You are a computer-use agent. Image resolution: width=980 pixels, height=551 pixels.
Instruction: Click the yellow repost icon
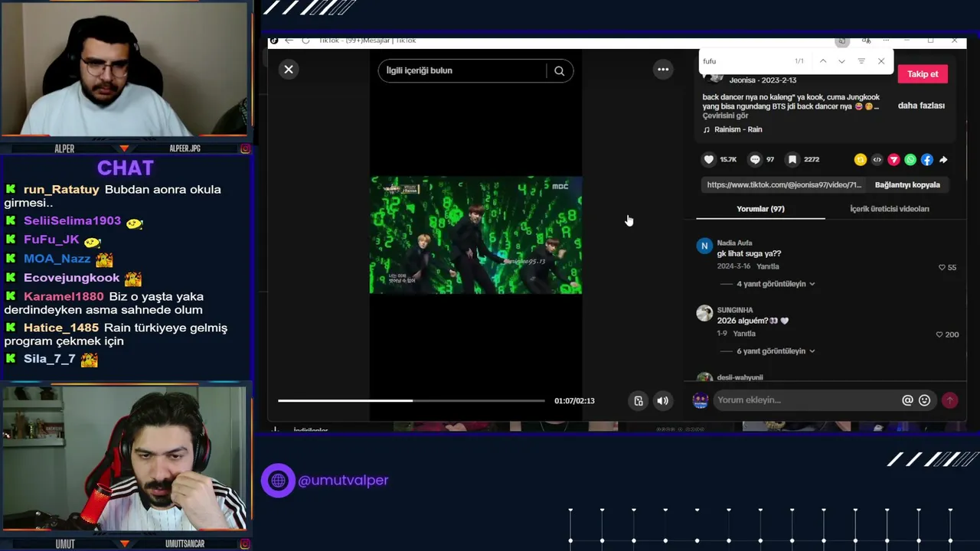coord(861,160)
